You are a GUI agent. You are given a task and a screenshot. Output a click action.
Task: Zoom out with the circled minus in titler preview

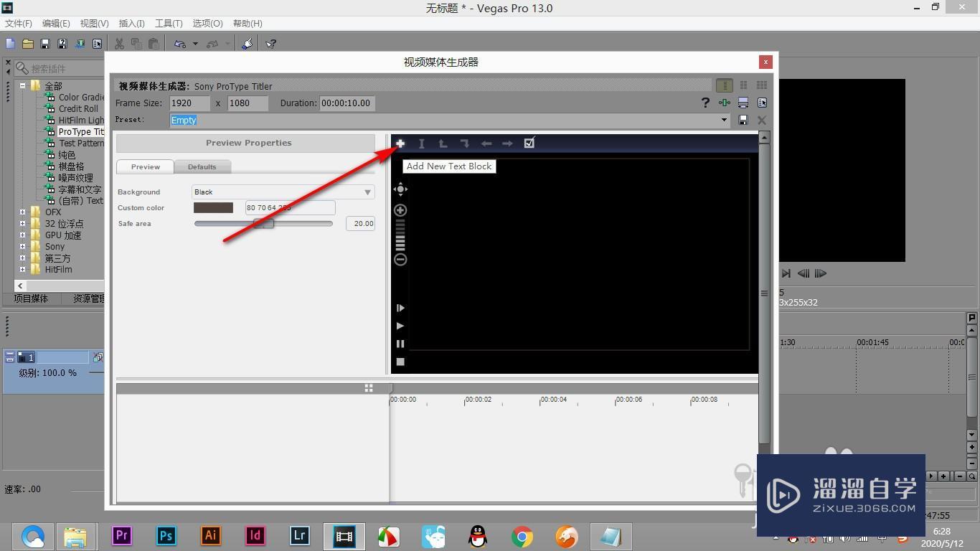pos(400,259)
